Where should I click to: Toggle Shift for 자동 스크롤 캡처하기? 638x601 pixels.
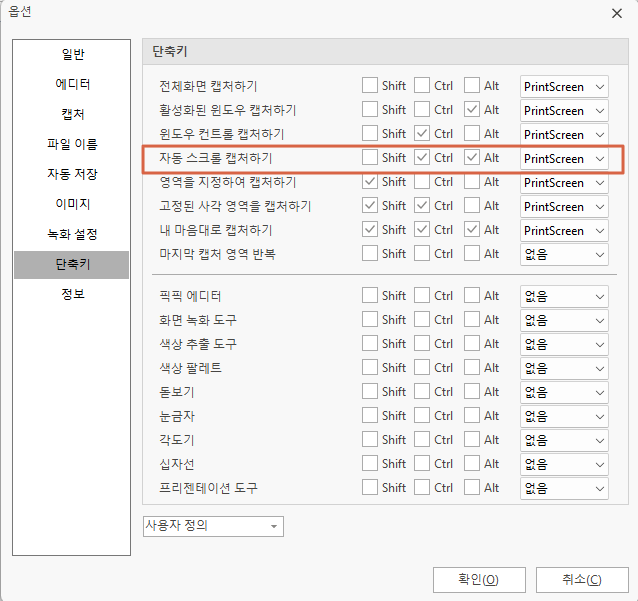pyautogui.click(x=369, y=157)
